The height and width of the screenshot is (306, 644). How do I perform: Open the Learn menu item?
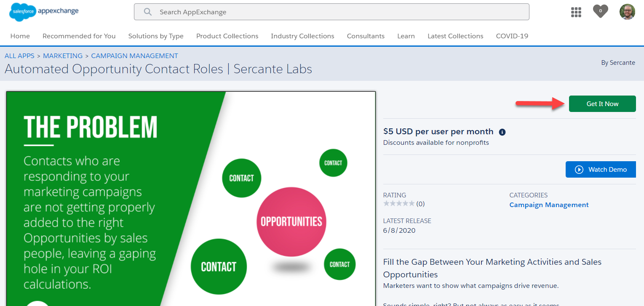406,36
